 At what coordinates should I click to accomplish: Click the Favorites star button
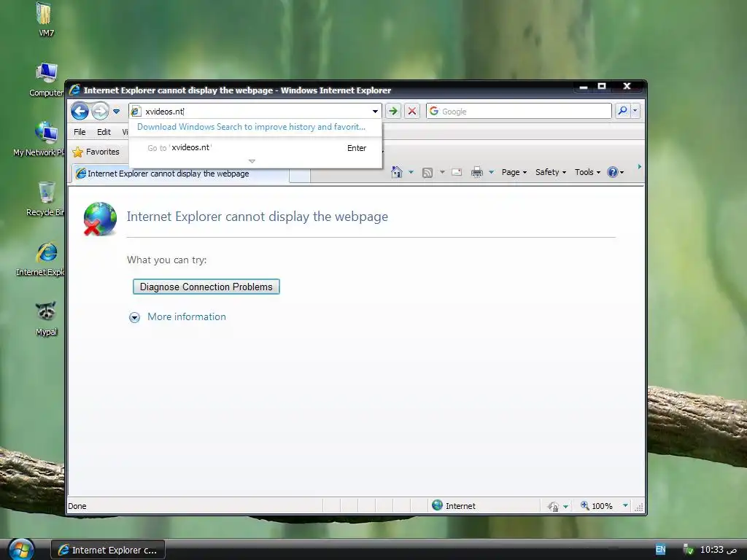coord(96,152)
